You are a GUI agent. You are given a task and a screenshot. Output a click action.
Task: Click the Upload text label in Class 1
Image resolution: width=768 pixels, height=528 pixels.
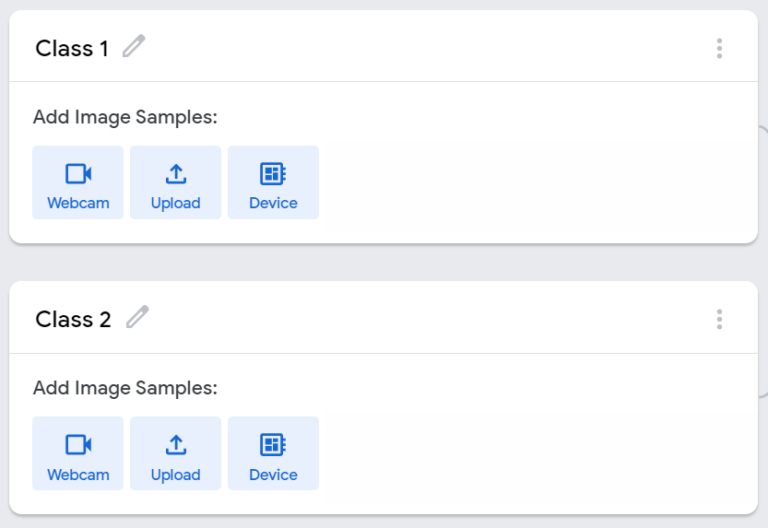click(176, 203)
